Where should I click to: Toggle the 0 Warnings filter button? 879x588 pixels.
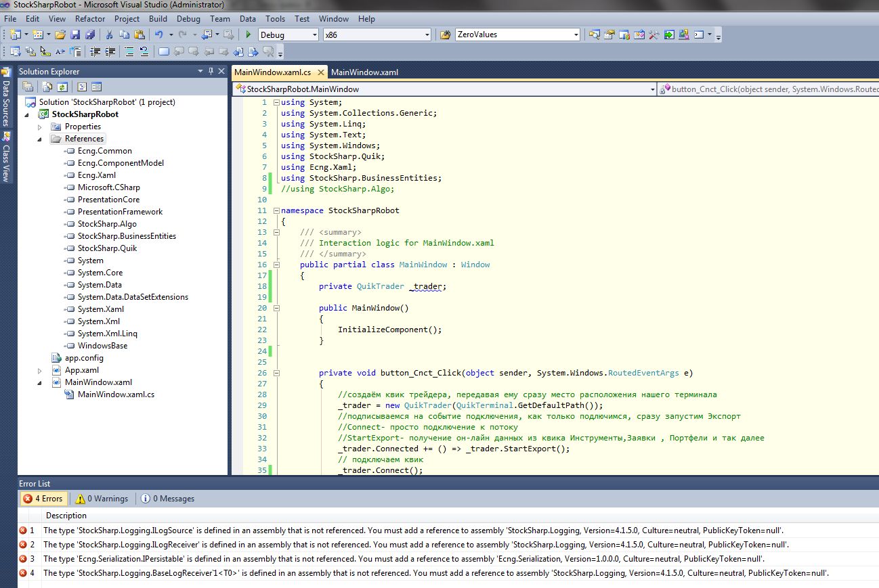tap(101, 499)
